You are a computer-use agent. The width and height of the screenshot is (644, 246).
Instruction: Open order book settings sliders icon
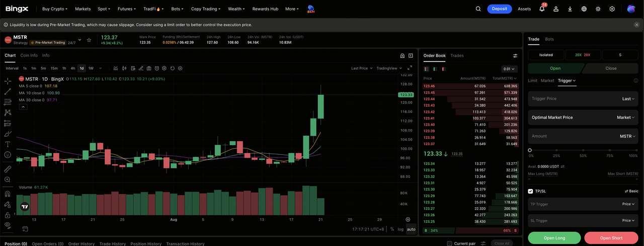point(515,56)
